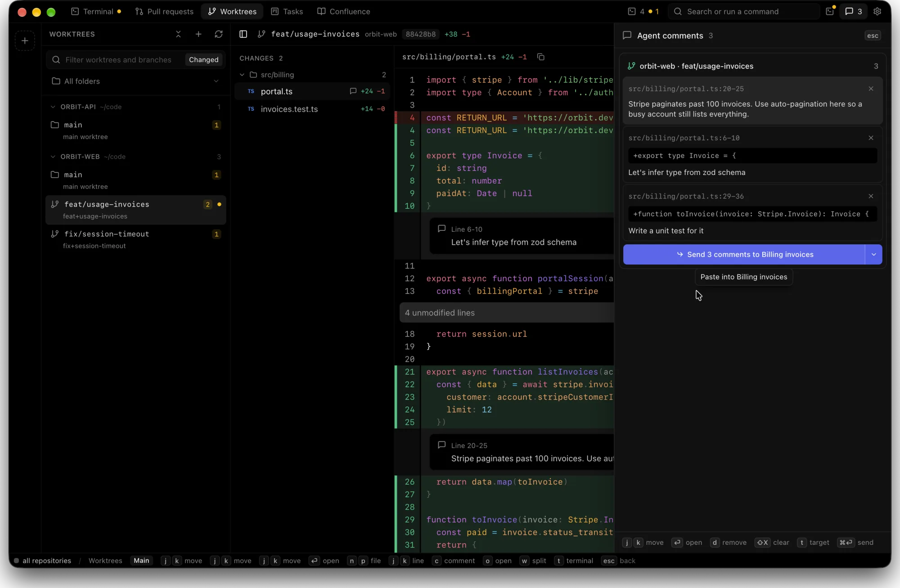Open the All folders dropdown
Viewport: 900px width, 588px height.
135,81
